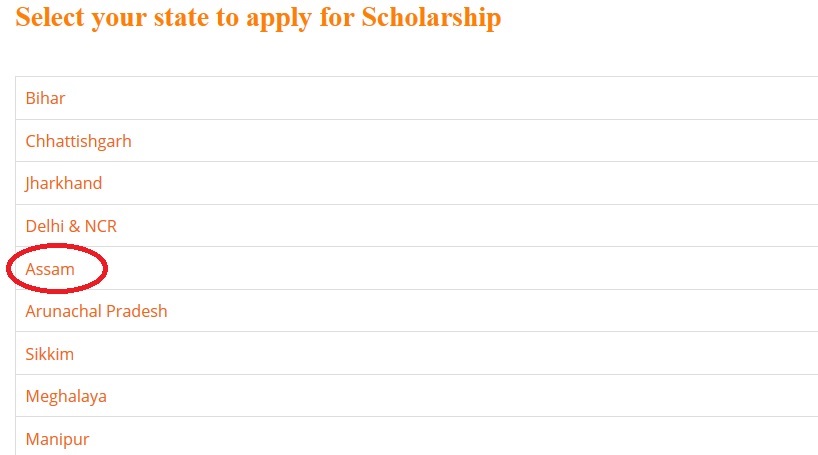Image resolution: width=818 pixels, height=455 pixels.
Task: Pick the Manipur row entry
Action: tap(417, 436)
